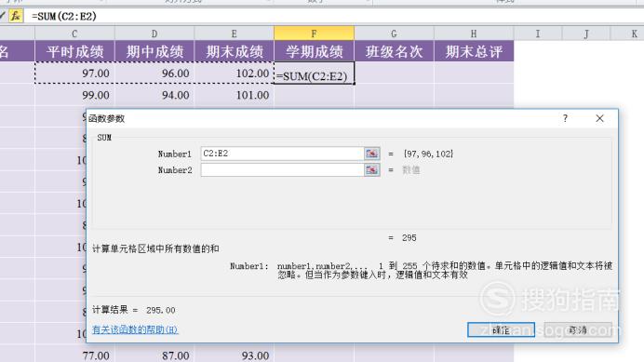Viewport: 644px width, 362px height.
Task: Select column H header
Action: coord(474,34)
